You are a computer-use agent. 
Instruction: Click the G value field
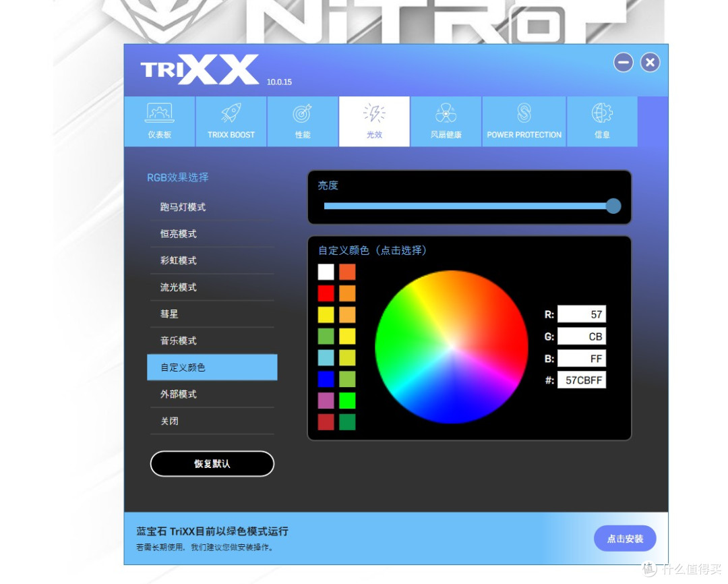[582, 337]
